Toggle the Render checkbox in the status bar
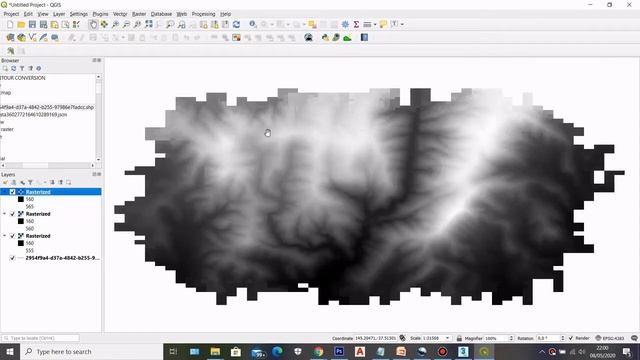 tap(571, 338)
